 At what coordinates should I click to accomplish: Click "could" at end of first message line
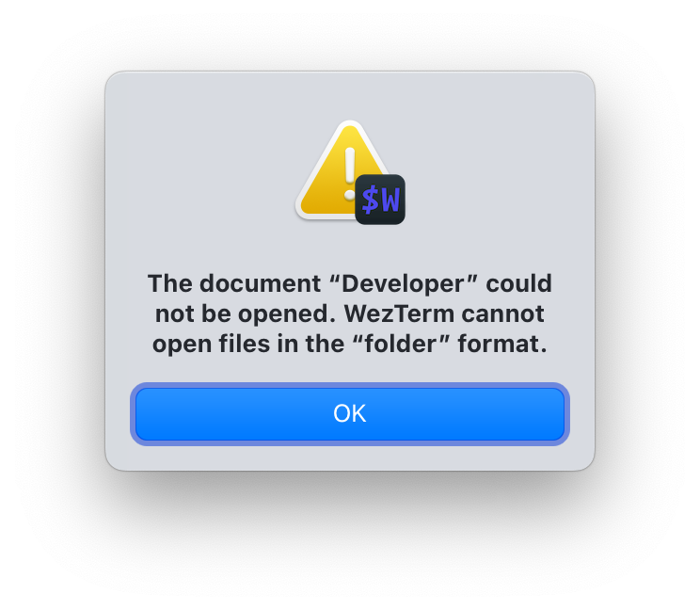[519, 283]
